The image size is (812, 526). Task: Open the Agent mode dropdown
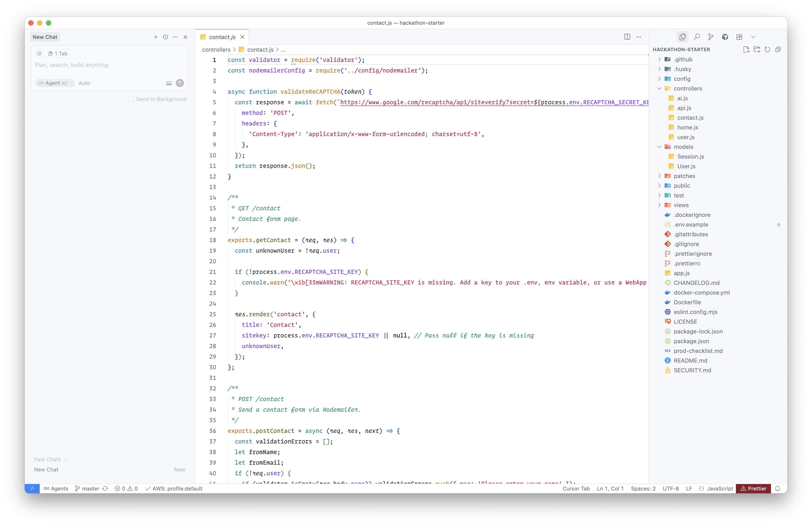click(55, 83)
